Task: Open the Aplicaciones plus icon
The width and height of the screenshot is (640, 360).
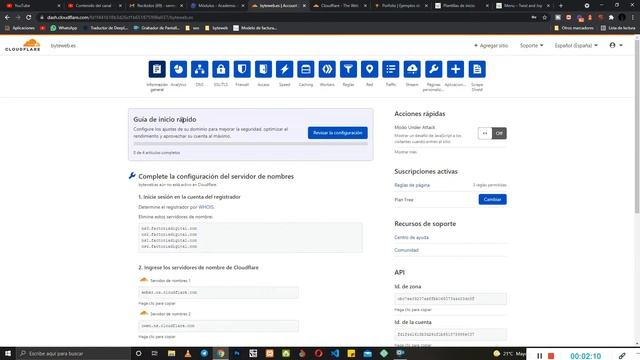Action: pos(455,69)
